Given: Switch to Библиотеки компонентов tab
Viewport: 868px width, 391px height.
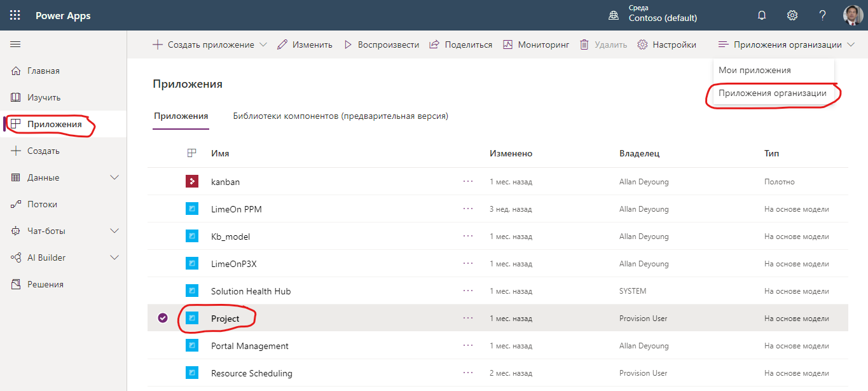Looking at the screenshot, I should pyautogui.click(x=340, y=116).
